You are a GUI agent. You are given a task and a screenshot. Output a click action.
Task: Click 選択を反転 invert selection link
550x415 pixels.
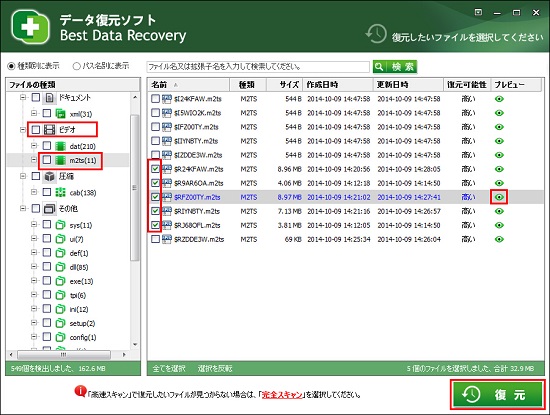[x=215, y=368]
